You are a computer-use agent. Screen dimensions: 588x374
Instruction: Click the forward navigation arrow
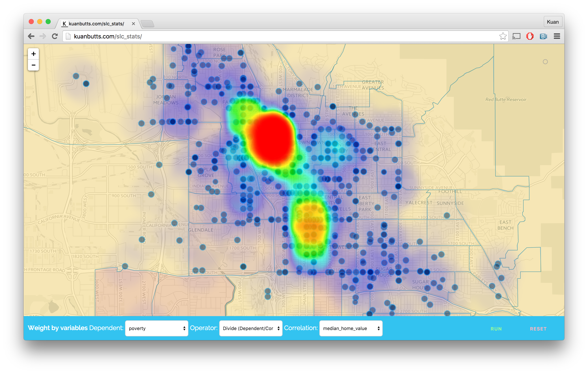(43, 36)
